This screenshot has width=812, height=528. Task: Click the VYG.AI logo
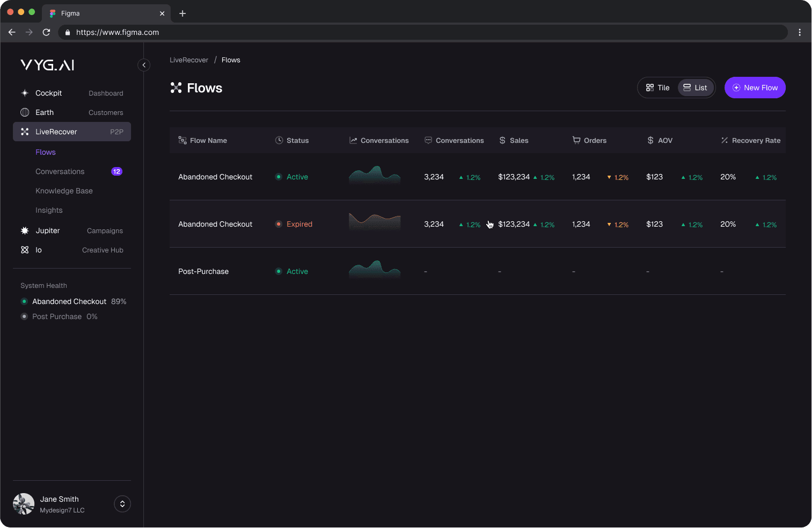click(47, 65)
